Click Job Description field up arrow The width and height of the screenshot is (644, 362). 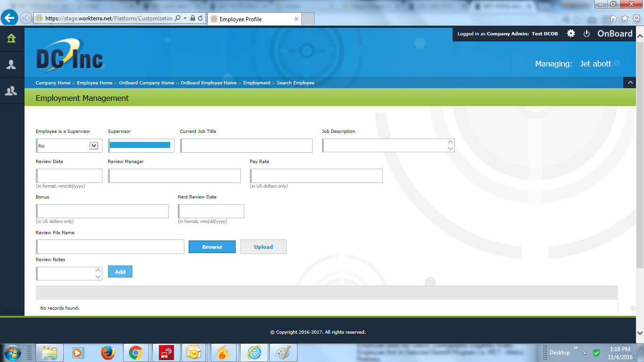[x=451, y=142]
